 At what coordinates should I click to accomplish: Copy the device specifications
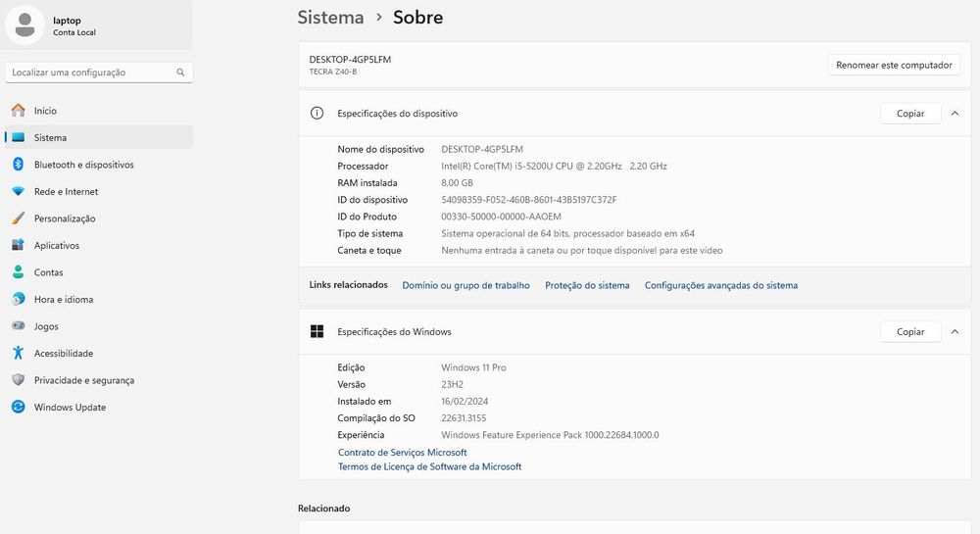910,113
